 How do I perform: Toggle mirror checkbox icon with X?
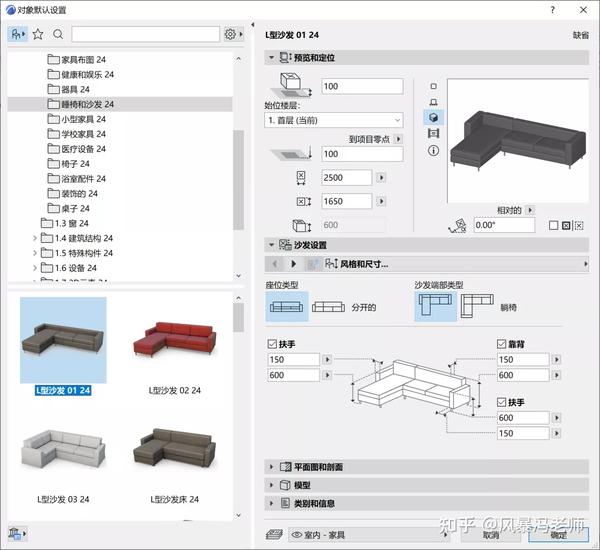(x=566, y=225)
